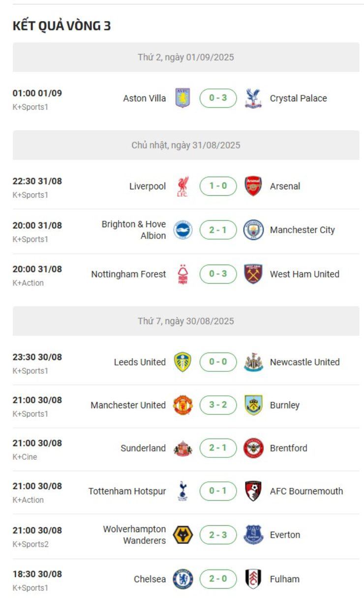
Task: Click the Arsenal cannon crest
Action: tap(253, 186)
